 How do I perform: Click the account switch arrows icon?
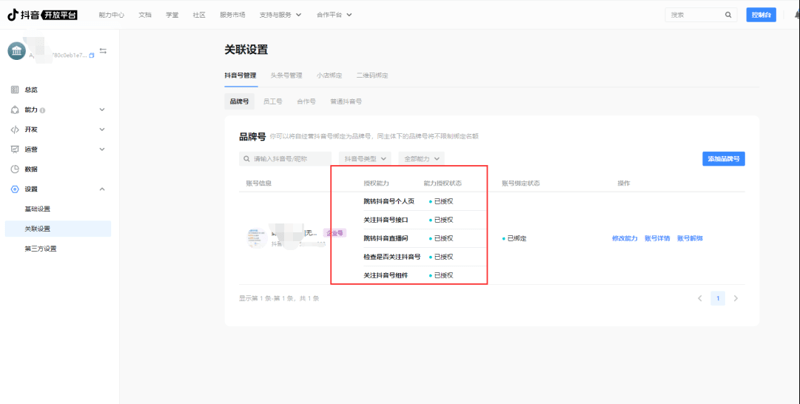(x=103, y=51)
